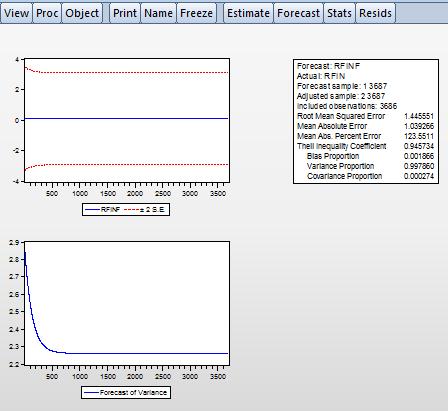Image resolution: width=448 pixels, height=411 pixels.
Task: Freeze the current forecast output
Action: [x=196, y=13]
